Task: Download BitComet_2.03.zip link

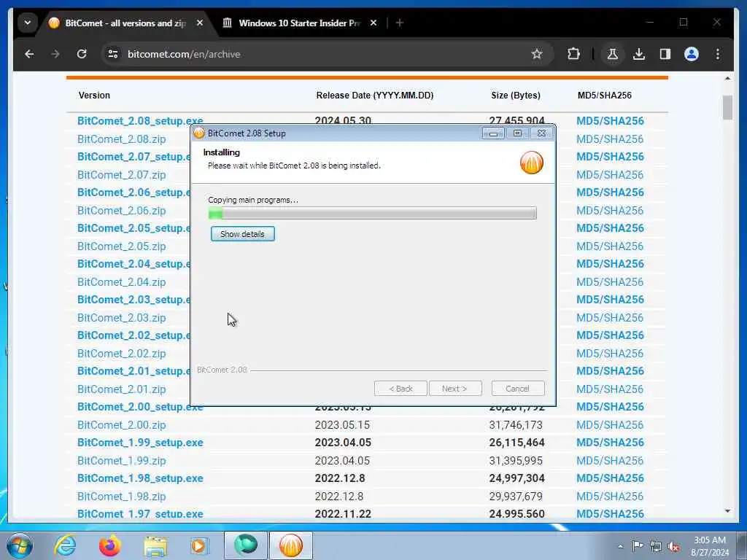Action: (122, 318)
